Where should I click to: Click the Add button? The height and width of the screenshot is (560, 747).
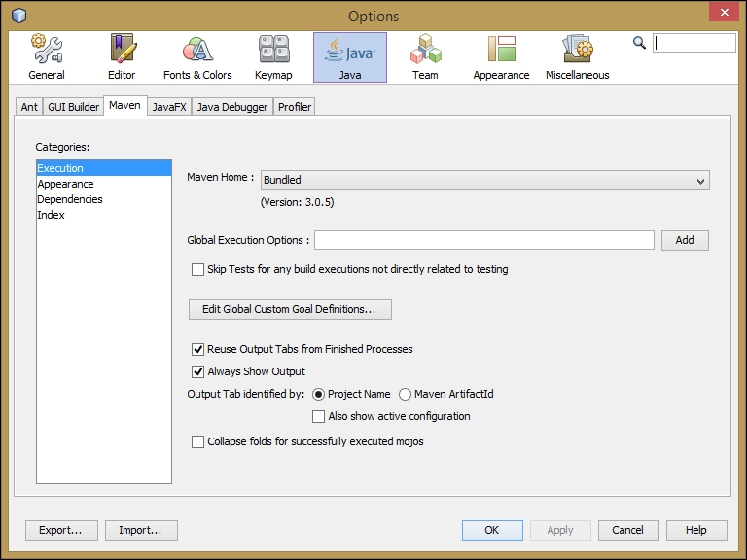pyautogui.click(x=685, y=240)
